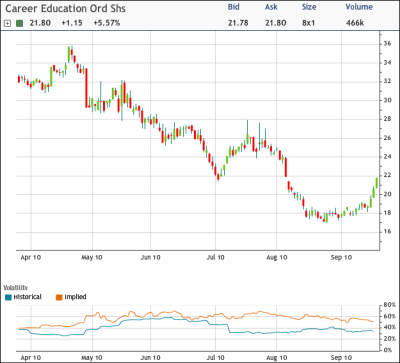Click the Jun 10 label on price chart
Image resolution: width=400 pixels, height=363 pixels.
coord(150,258)
